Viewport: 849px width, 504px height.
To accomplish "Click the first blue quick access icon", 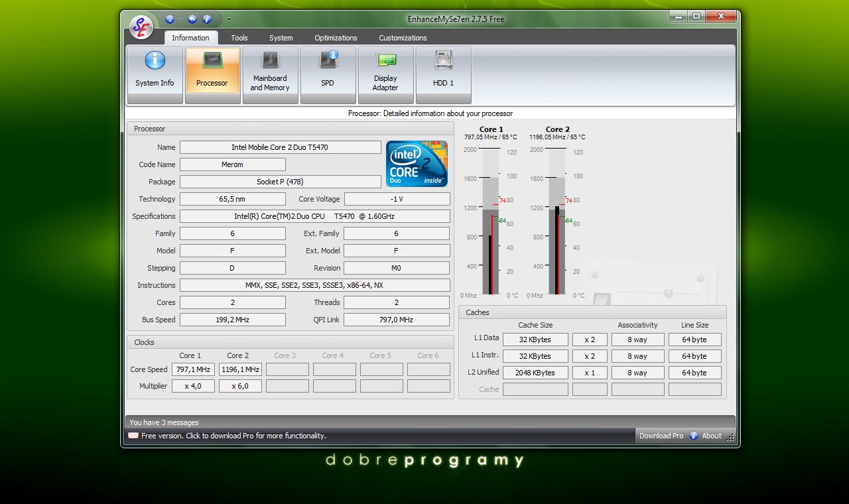I will pos(170,19).
